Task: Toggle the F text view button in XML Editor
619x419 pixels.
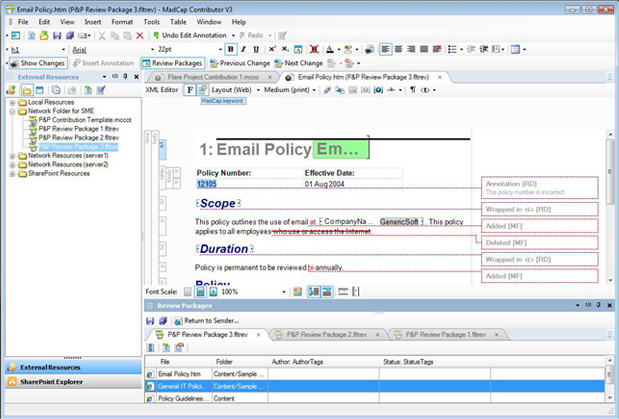Action: pos(190,90)
